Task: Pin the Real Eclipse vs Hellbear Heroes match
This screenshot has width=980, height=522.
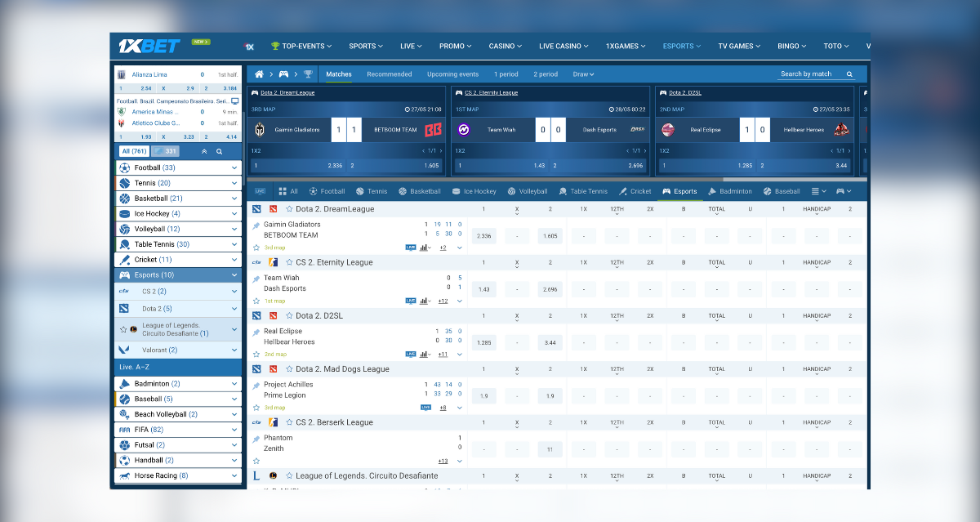Action: [x=256, y=332]
